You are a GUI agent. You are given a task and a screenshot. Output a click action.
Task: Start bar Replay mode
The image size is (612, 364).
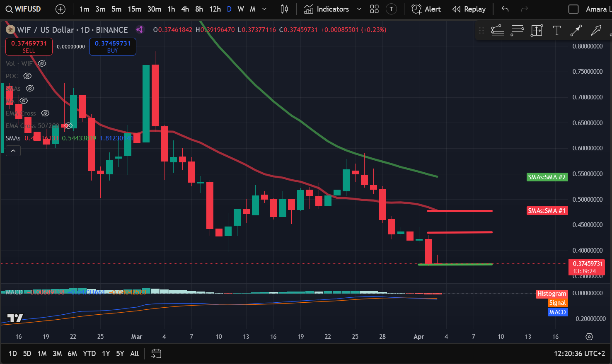tap(469, 9)
